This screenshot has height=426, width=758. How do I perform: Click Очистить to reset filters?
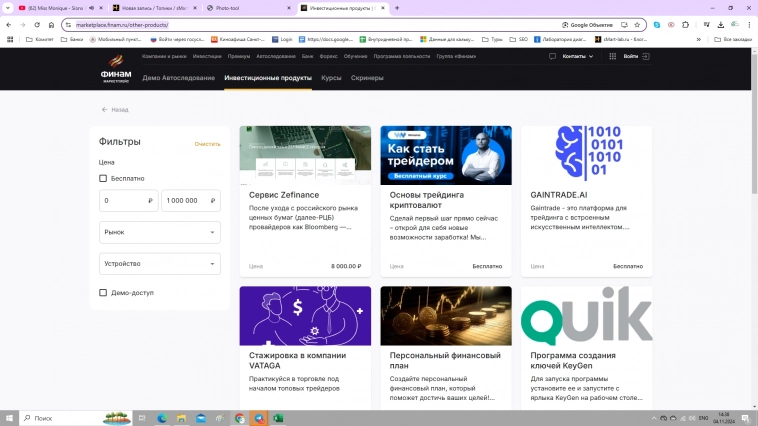(207, 144)
